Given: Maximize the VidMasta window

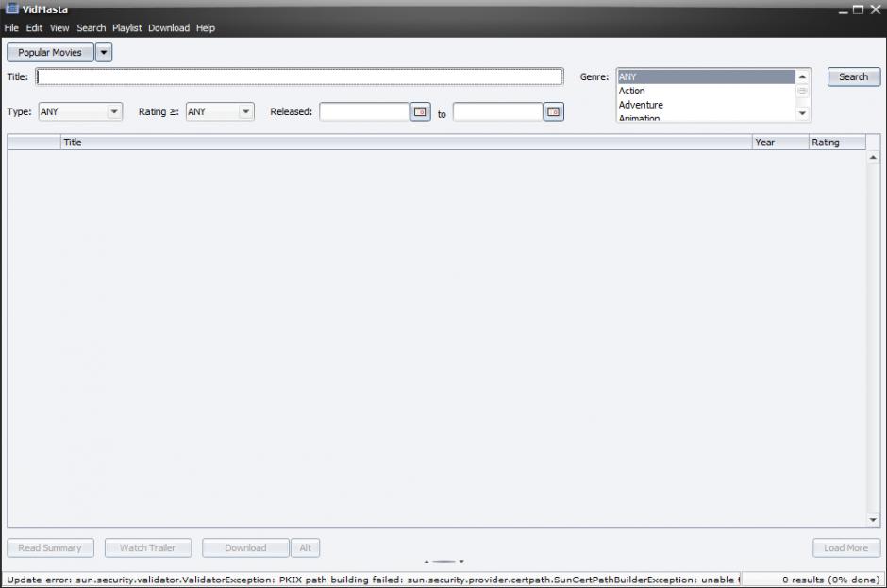Looking at the screenshot, I should pyautogui.click(x=858, y=9).
